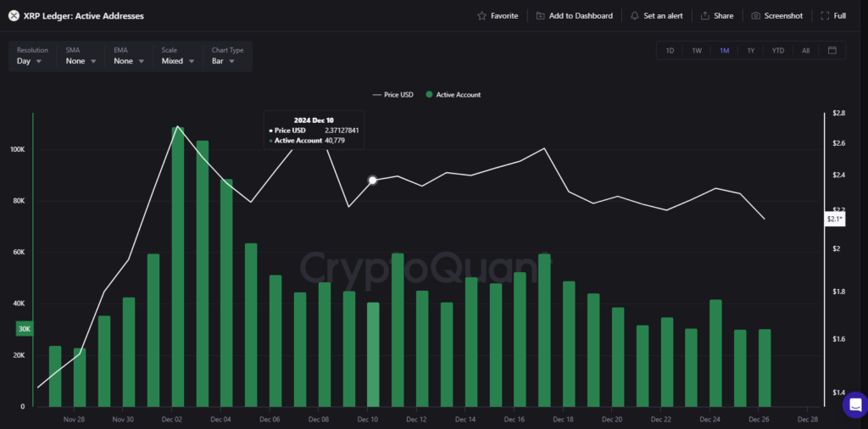
Task: Click the Set an alert bell icon
Action: [635, 16]
